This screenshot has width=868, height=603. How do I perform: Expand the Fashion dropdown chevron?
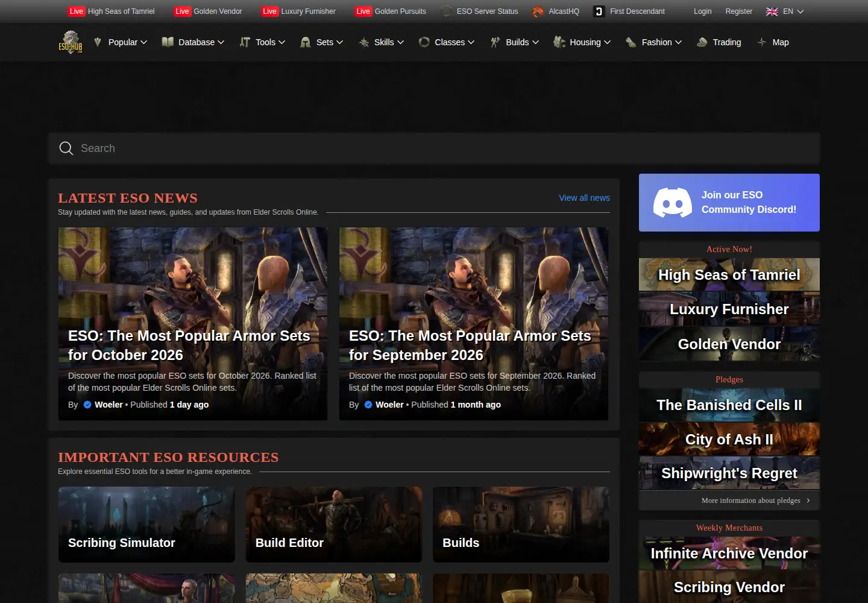click(678, 42)
